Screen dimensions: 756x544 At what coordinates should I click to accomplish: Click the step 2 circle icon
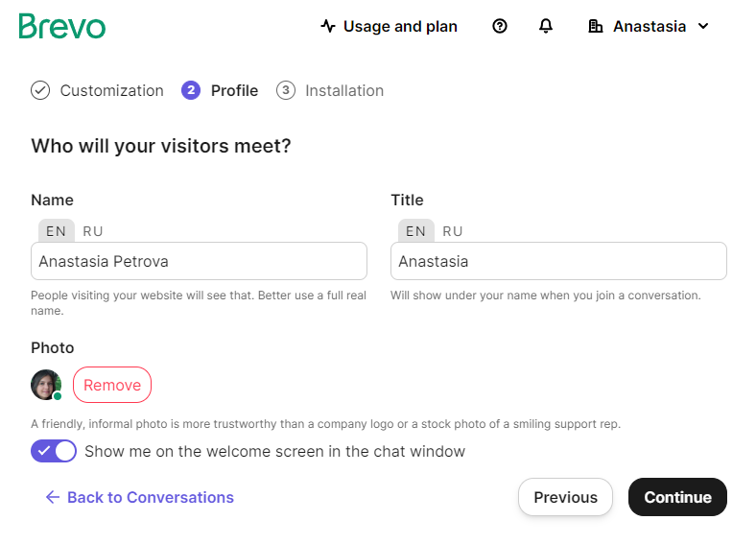[x=191, y=90]
